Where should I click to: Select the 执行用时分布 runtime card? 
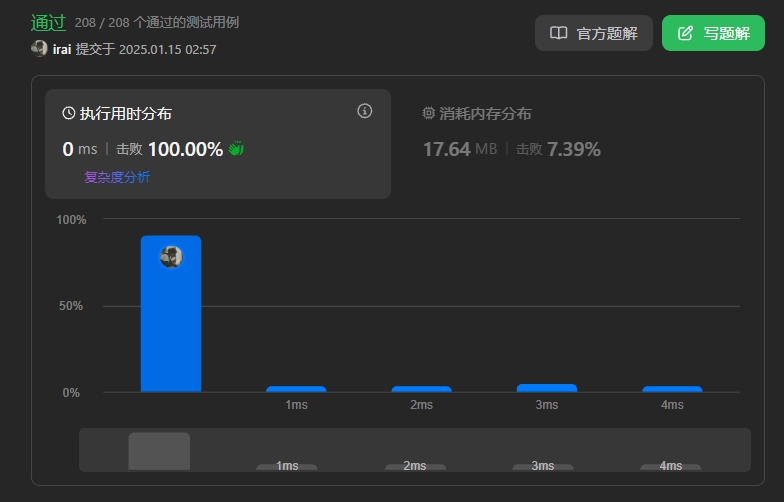click(x=218, y=144)
